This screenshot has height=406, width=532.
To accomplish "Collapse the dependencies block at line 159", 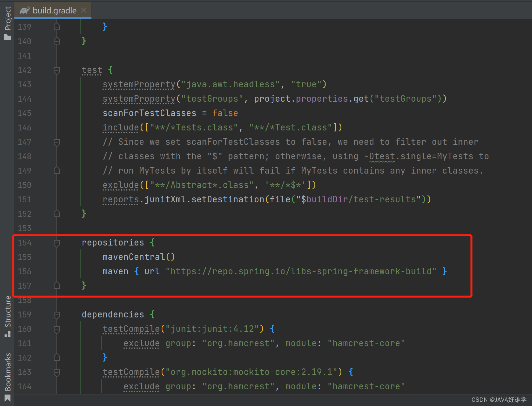I will point(57,315).
